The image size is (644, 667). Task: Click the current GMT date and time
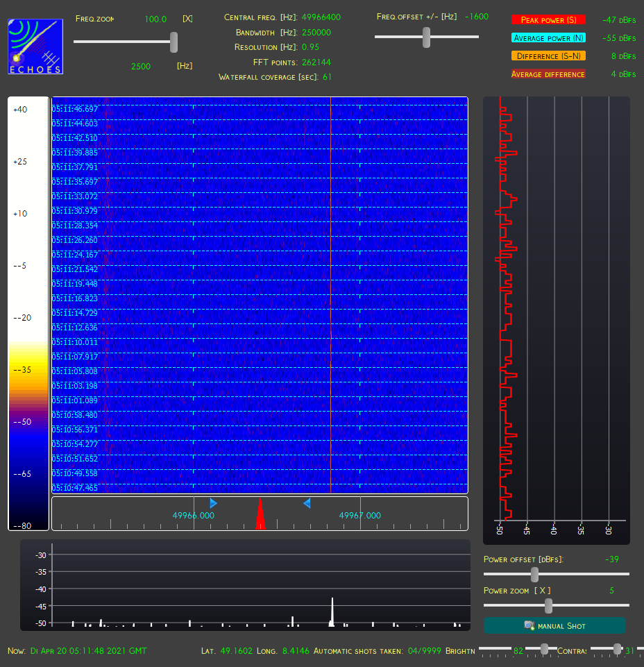tap(88, 651)
